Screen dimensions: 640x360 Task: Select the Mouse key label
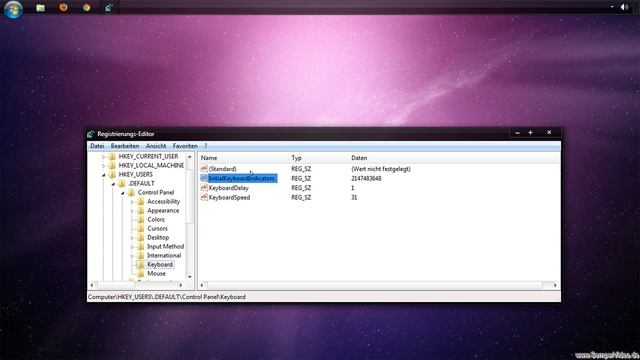point(156,273)
